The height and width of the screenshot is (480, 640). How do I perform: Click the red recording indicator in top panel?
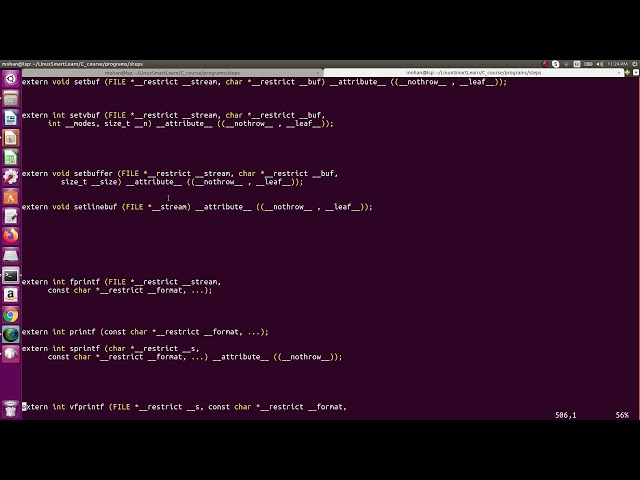544,64
